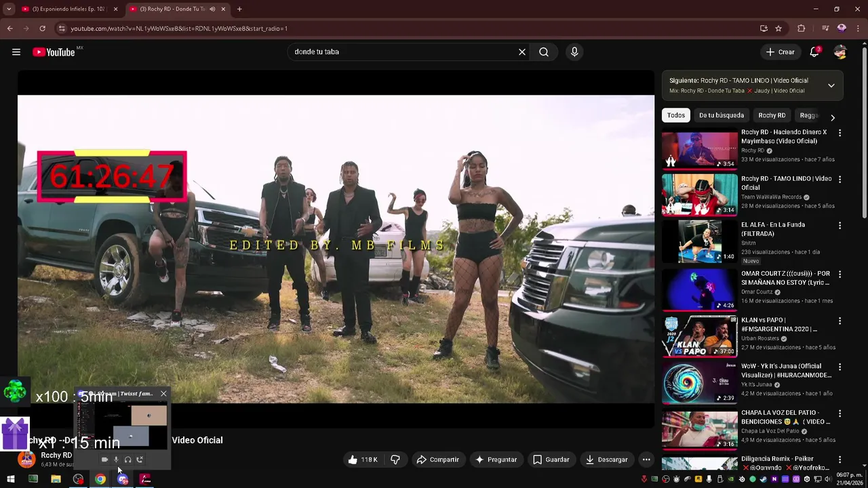Open File Explorer from the taskbar

tap(56, 479)
